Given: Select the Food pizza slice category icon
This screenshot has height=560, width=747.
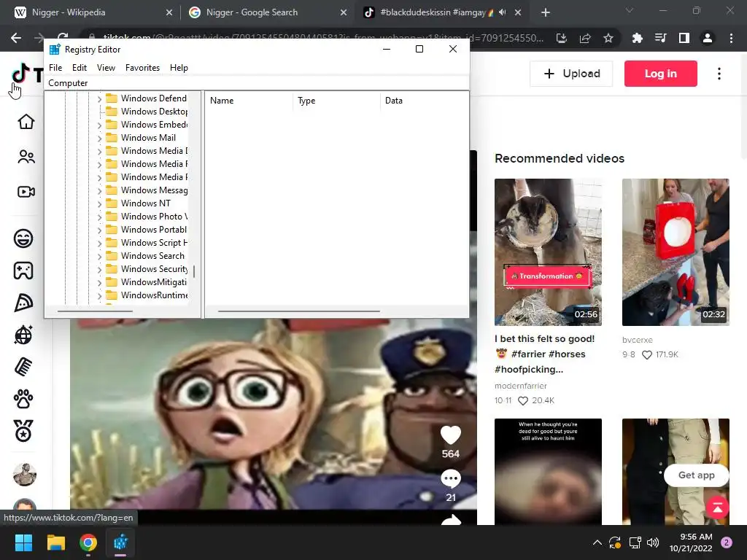Looking at the screenshot, I should coord(23,303).
